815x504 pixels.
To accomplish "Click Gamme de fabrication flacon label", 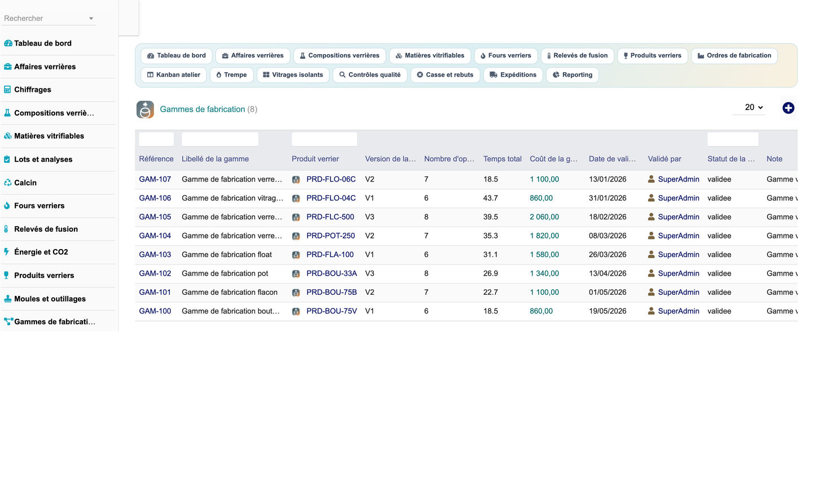I will (230, 292).
